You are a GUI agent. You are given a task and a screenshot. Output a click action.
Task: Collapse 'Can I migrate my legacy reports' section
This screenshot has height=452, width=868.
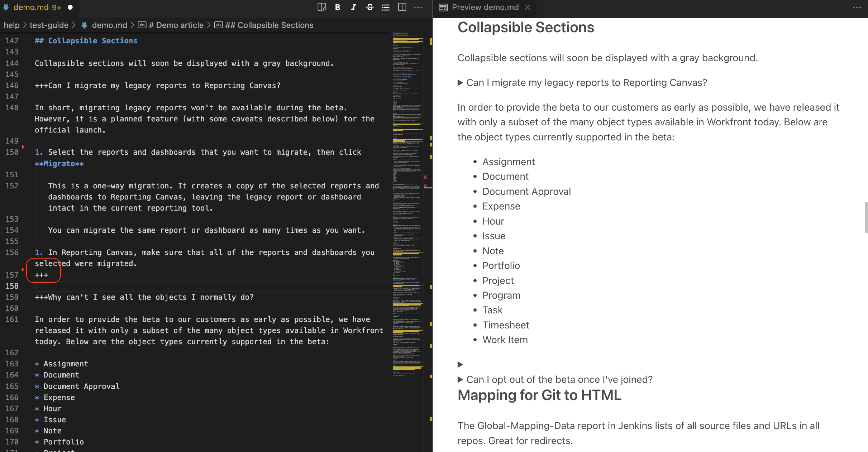460,82
